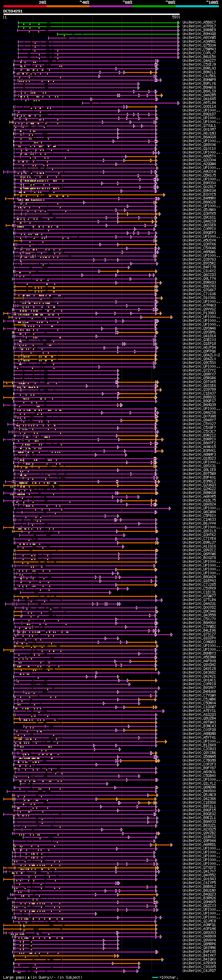The width and height of the screenshot is (222, 980).
Task: Select label UniRef100_B9RLA3
Action: click(x=199, y=68)
